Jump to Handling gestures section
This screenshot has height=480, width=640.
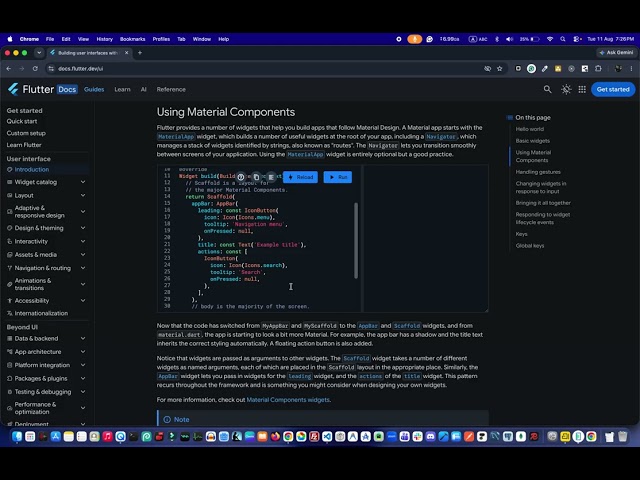538,172
